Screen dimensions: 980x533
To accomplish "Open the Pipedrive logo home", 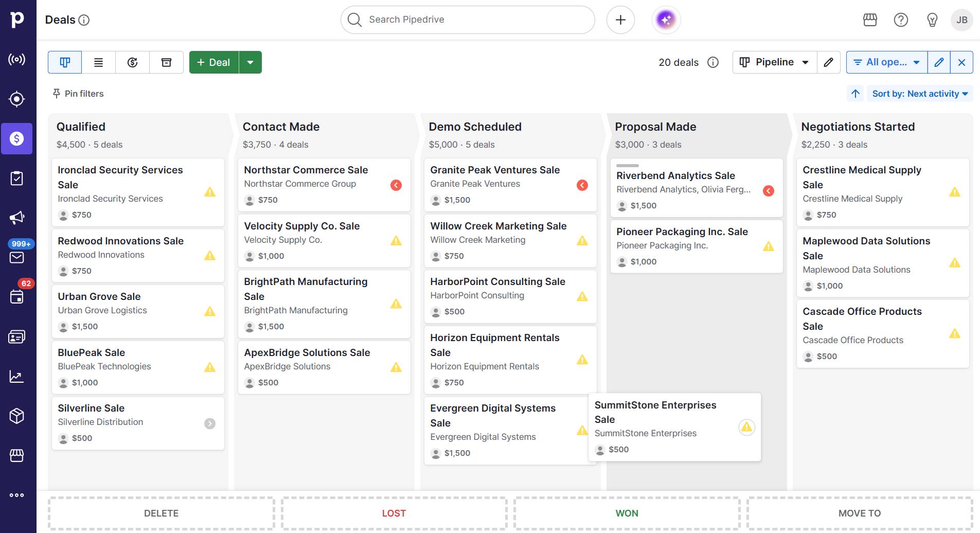I will point(17,20).
